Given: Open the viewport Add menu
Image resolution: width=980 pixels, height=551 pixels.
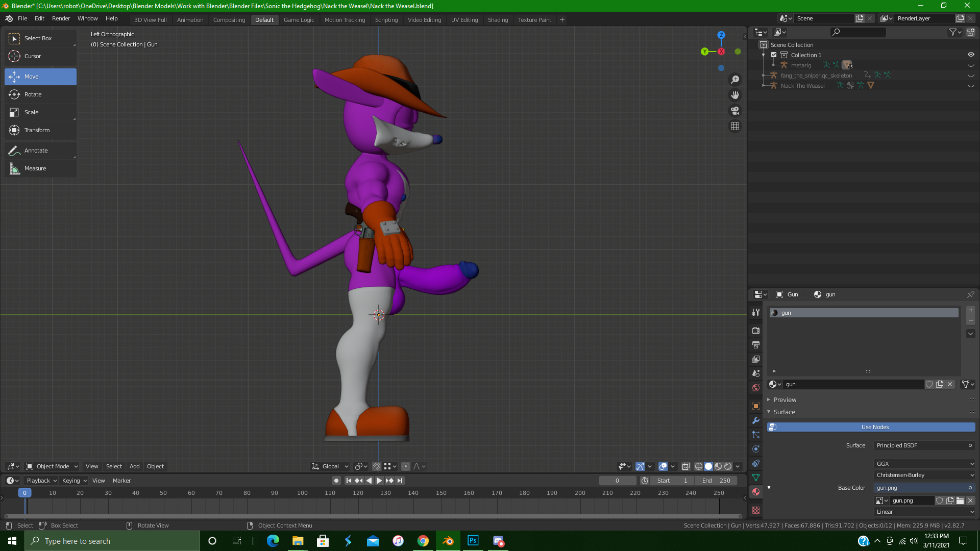Looking at the screenshot, I should [x=134, y=466].
